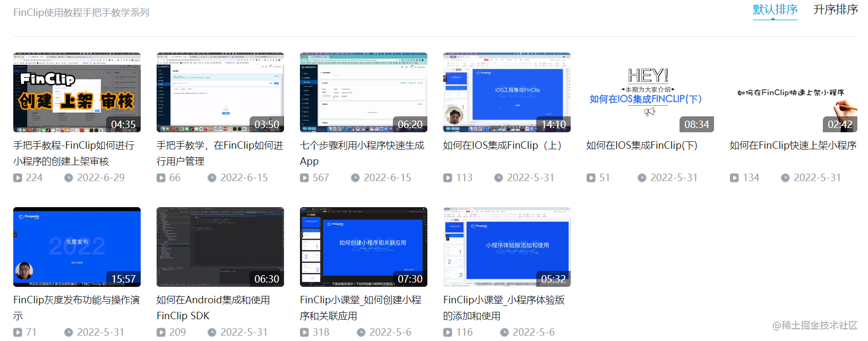Switch to the 升序排序 sorting tab
Screen dimensions: 868x341
click(x=836, y=10)
